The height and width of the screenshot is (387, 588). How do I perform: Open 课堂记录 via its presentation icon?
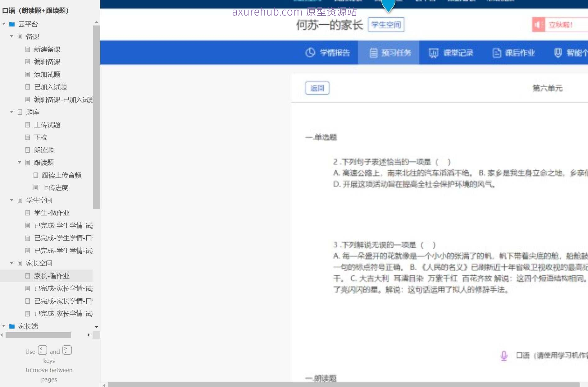(433, 53)
